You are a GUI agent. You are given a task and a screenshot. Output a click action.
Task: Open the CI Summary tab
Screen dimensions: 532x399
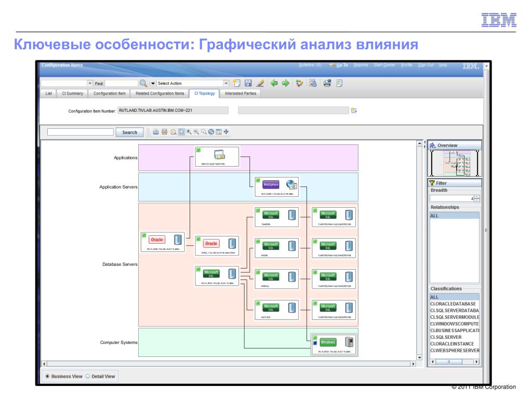point(73,94)
